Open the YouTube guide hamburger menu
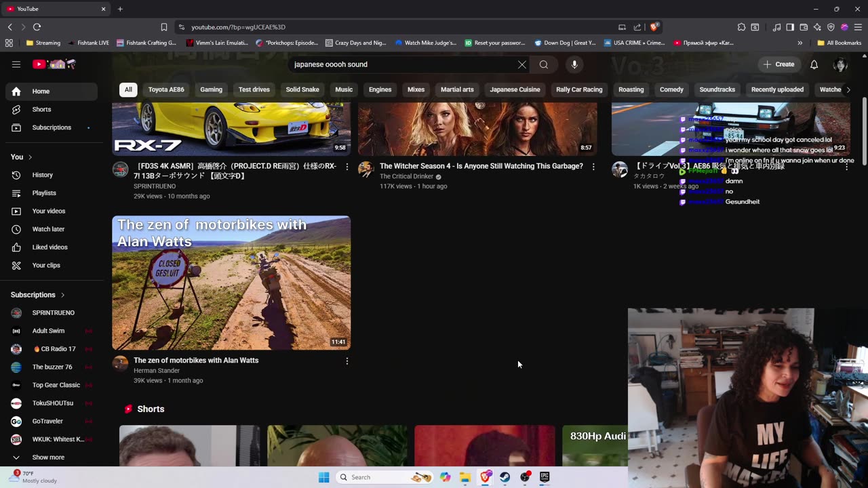This screenshot has height=488, width=868. click(16, 64)
